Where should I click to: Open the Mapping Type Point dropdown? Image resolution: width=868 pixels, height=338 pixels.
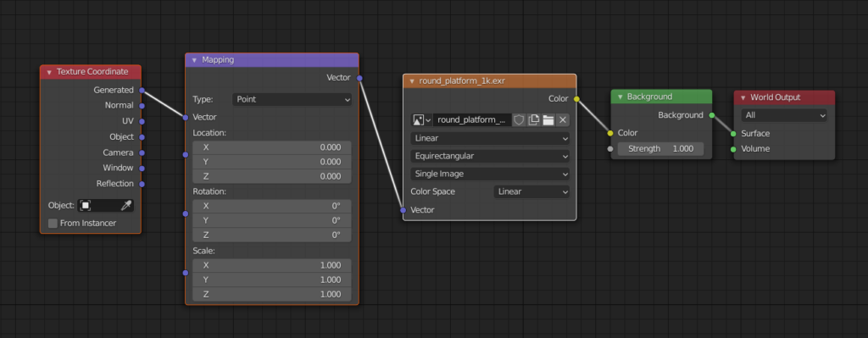coord(292,100)
